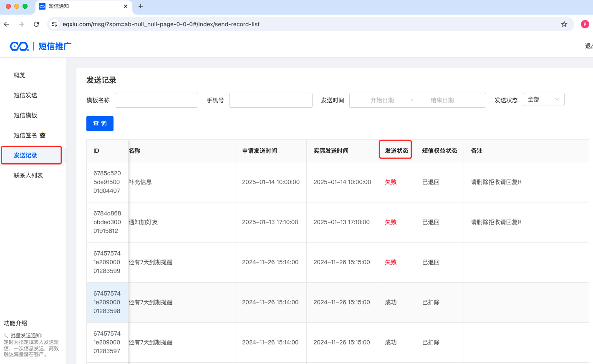Click the pink profile avatar icon
The image size is (593, 364).
click(x=585, y=24)
